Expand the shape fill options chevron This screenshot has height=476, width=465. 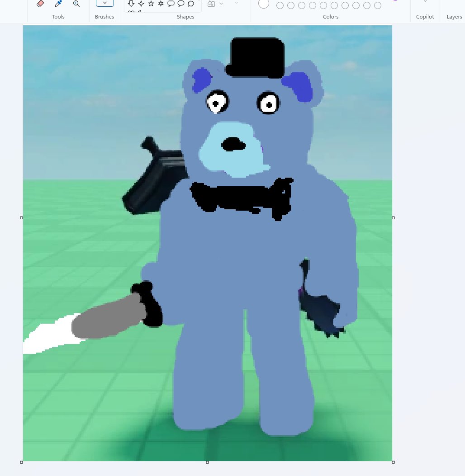pyautogui.click(x=221, y=4)
